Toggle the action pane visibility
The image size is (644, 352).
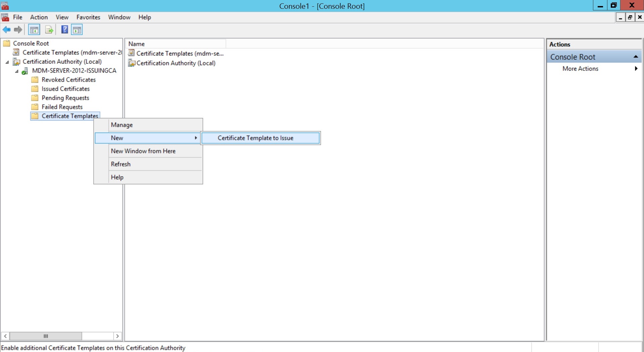pyautogui.click(x=77, y=30)
